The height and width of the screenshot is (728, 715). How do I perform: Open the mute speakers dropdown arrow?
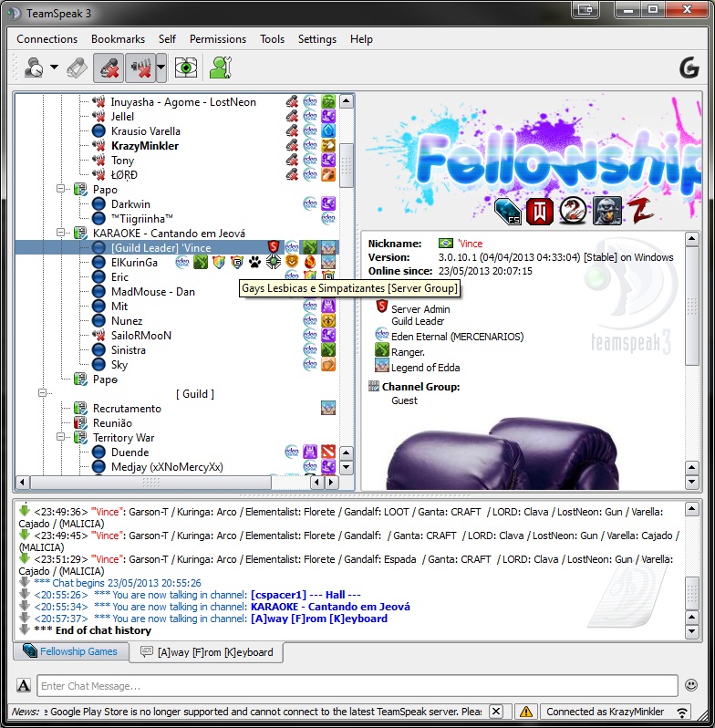coord(161,68)
